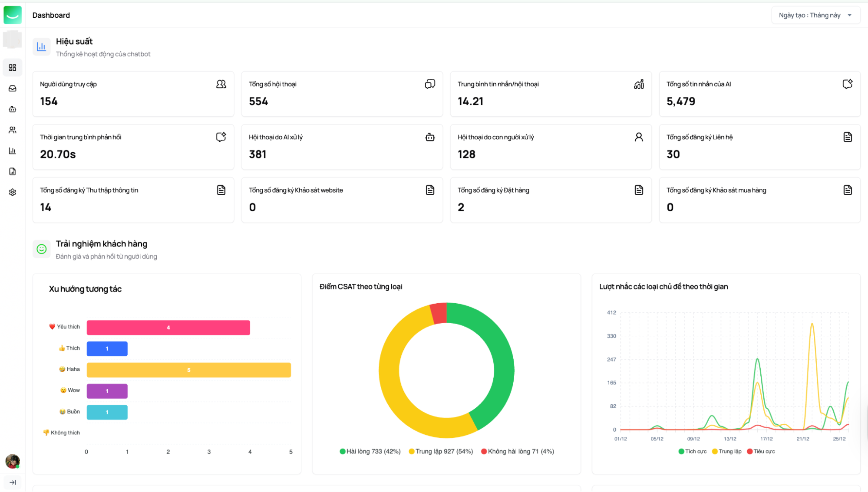
Task: Open the chatbot robot icon in sidebar
Action: (13, 109)
